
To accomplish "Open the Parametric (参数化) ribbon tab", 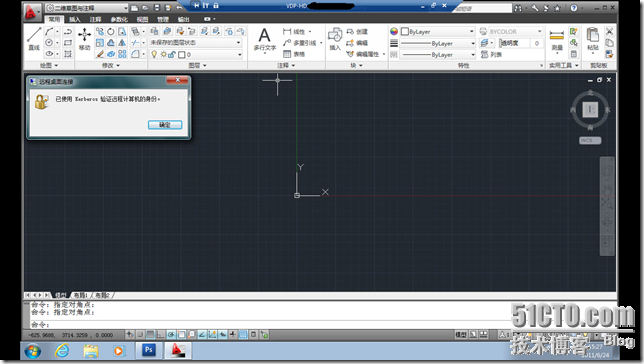I will (119, 19).
